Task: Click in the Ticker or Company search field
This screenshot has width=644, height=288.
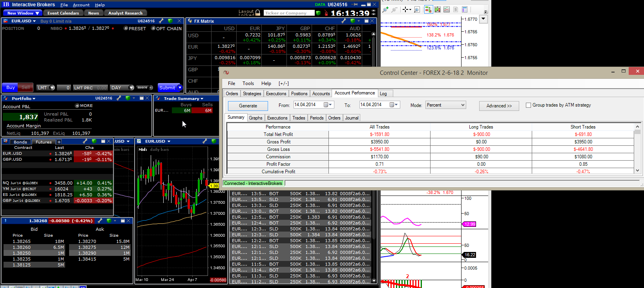Action: tap(289, 13)
